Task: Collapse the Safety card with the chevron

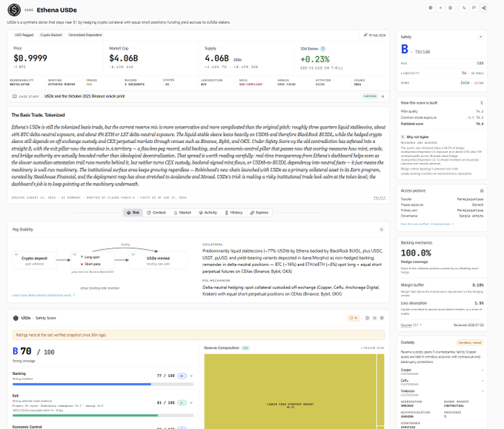Action: [480, 37]
